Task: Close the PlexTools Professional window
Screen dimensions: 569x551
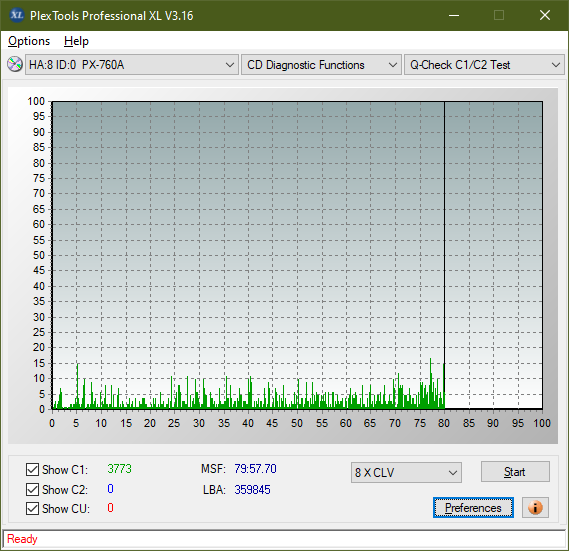Action: pyautogui.click(x=545, y=15)
